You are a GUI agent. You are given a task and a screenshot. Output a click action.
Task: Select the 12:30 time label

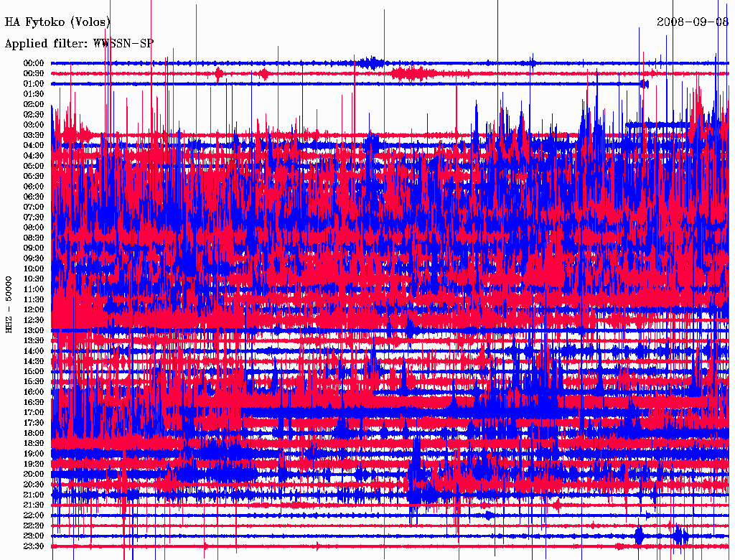pos(34,320)
